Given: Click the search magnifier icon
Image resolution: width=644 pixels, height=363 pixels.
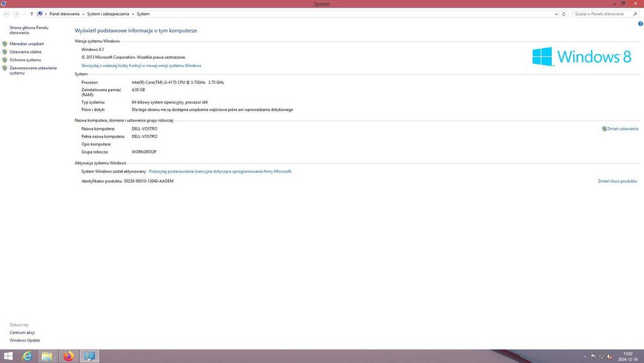Looking at the screenshot, I should click(x=635, y=14).
